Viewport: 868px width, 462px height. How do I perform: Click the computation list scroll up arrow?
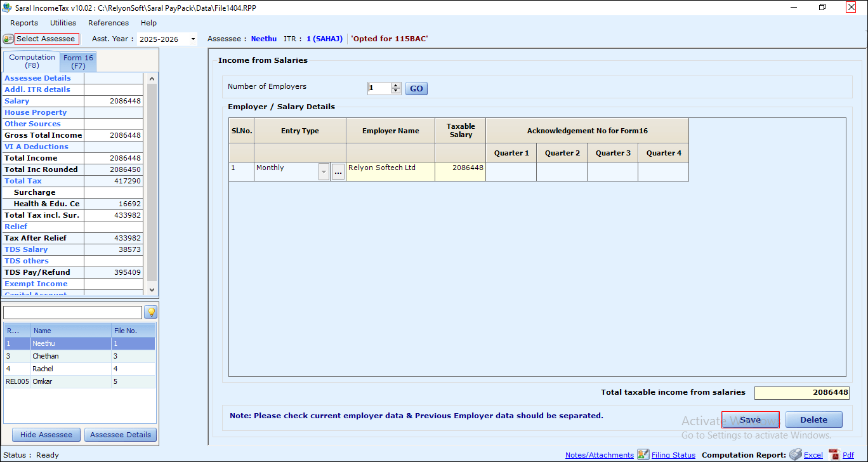pos(151,79)
